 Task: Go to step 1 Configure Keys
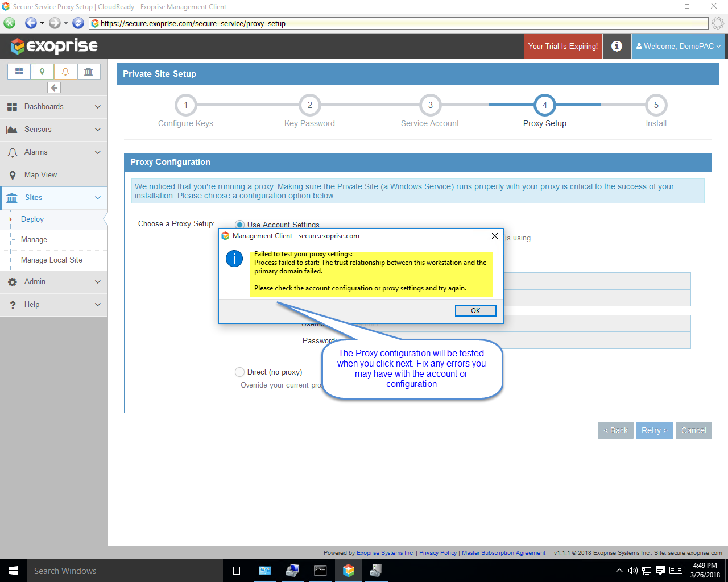coord(185,105)
